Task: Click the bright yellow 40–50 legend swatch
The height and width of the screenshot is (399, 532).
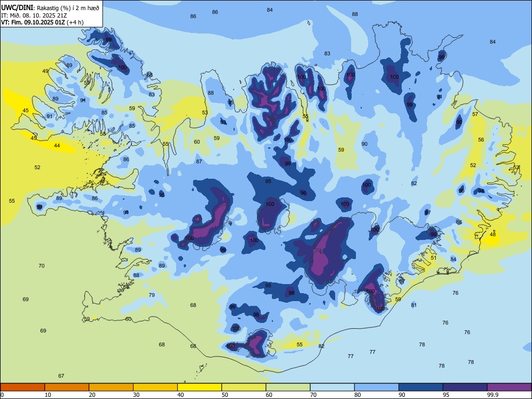Action: (x=199, y=387)
